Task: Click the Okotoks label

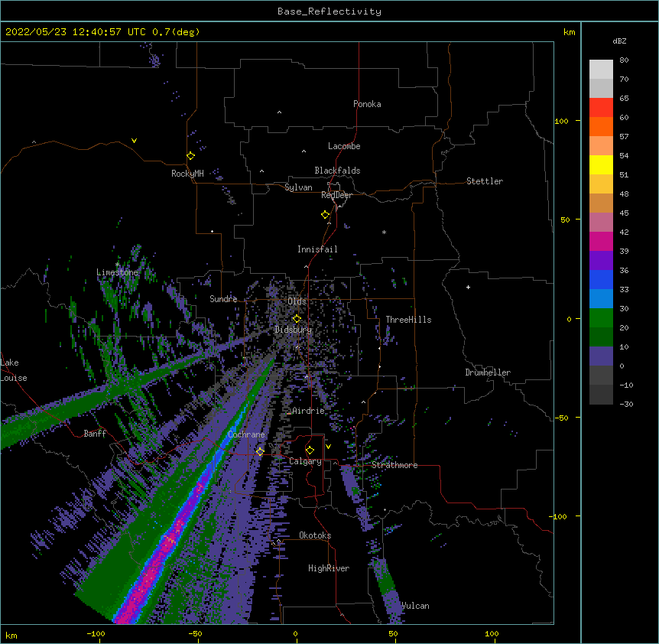Action: pyautogui.click(x=315, y=535)
